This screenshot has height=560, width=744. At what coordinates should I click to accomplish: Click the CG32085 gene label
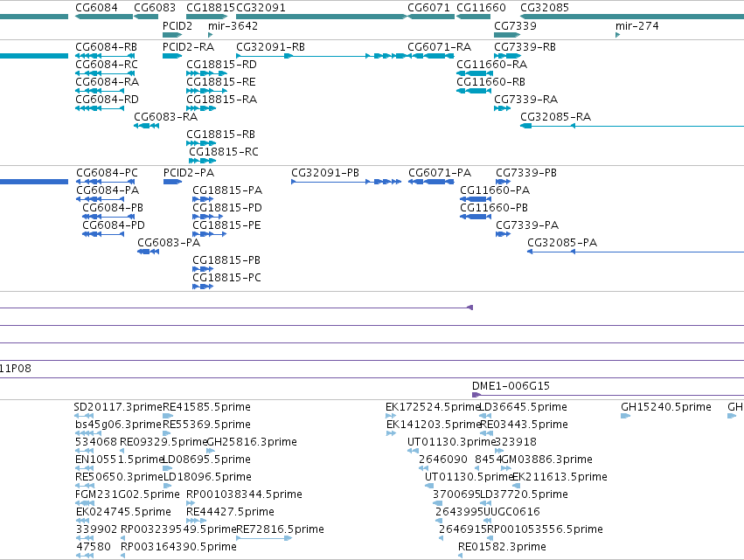tap(545, 8)
